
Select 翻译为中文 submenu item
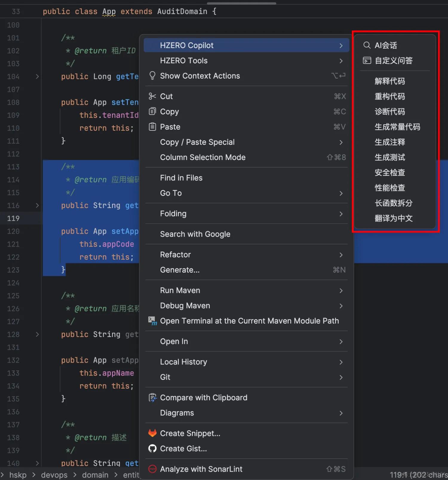tap(395, 218)
